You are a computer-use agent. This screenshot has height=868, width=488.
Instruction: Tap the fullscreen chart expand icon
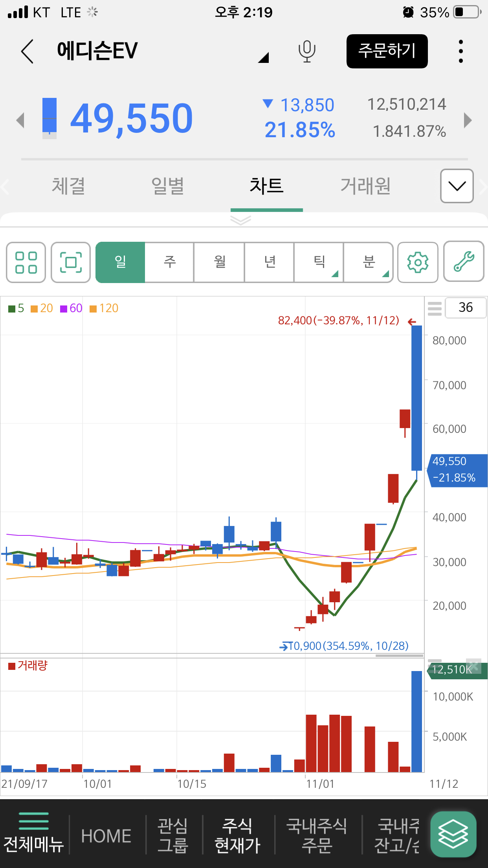(x=71, y=262)
